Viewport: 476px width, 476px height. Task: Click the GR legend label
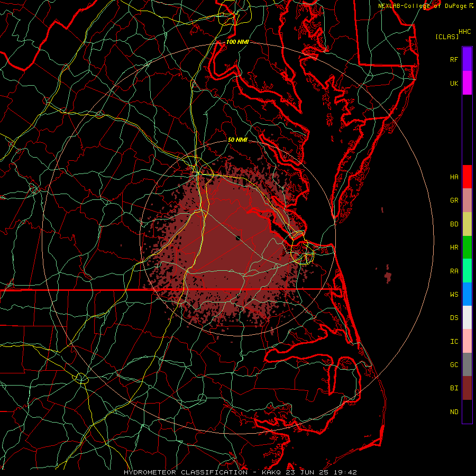[x=454, y=200]
